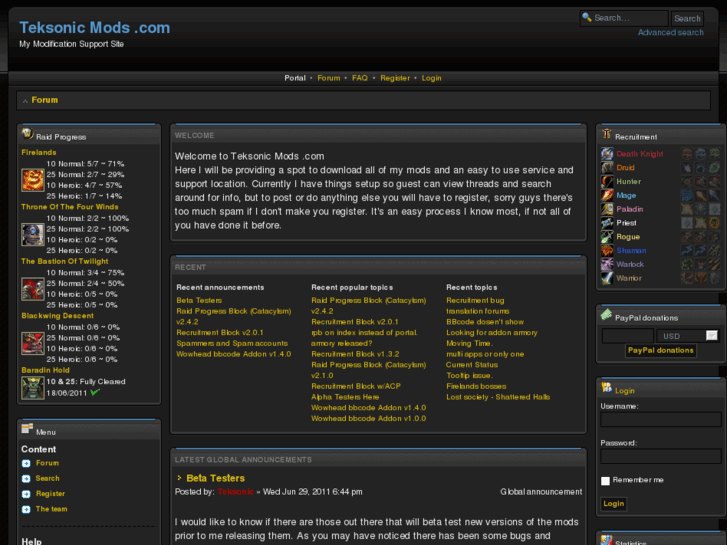Click the Teksonic Mods .com site title
Viewport: 727px width, 545px height.
tap(95, 28)
